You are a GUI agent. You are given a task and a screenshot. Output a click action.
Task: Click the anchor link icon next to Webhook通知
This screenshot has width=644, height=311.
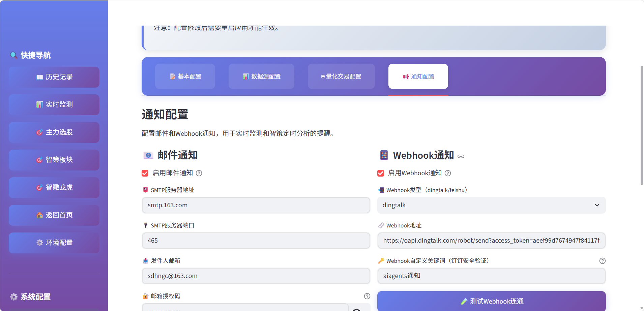click(461, 156)
